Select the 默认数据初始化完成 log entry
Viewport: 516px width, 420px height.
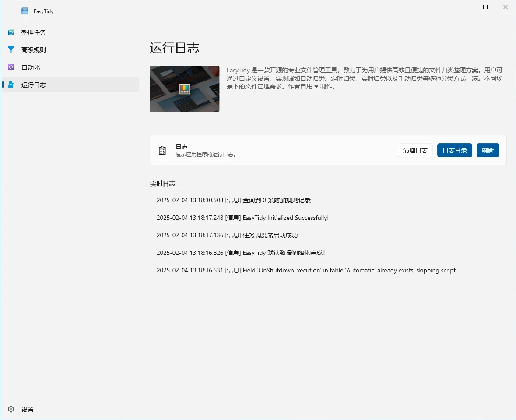coord(241,253)
